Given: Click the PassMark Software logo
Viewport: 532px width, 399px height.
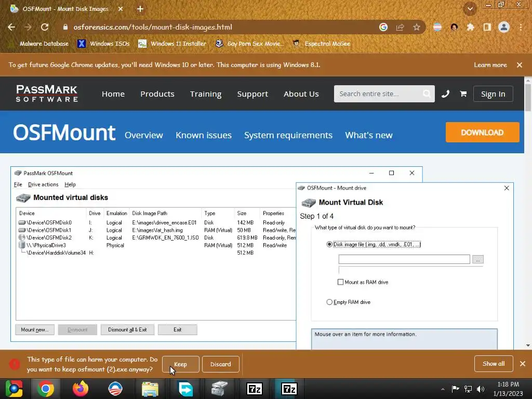Looking at the screenshot, I should 47,94.
